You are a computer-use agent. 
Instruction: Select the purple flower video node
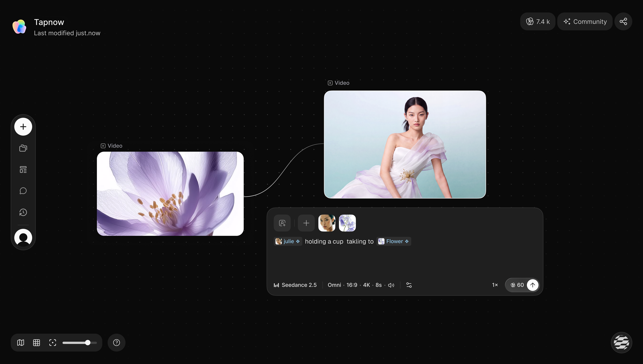coord(170,194)
